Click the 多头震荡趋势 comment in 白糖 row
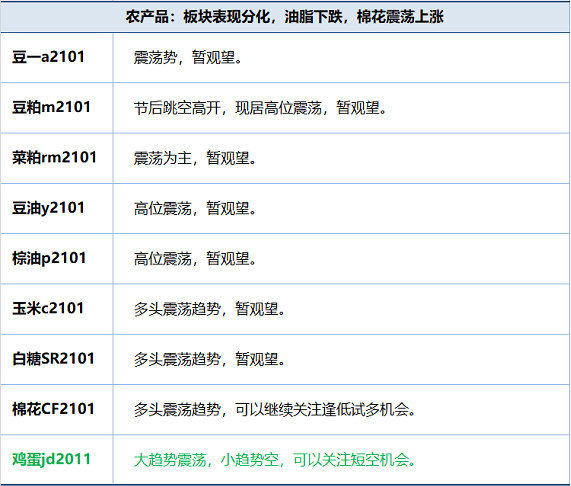 209,359
